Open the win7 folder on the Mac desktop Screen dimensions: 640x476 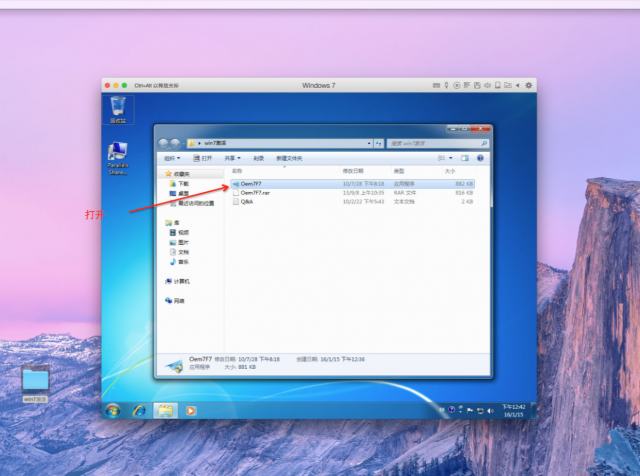(36, 384)
